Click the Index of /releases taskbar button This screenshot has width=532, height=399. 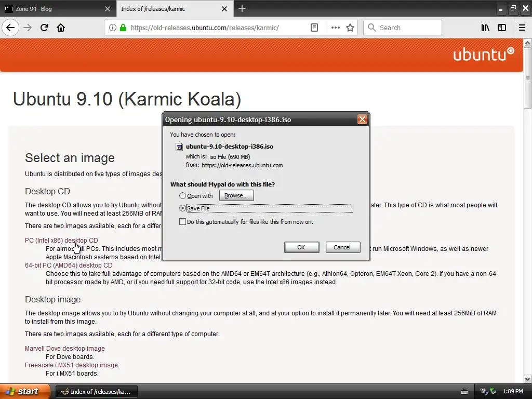tap(96, 392)
